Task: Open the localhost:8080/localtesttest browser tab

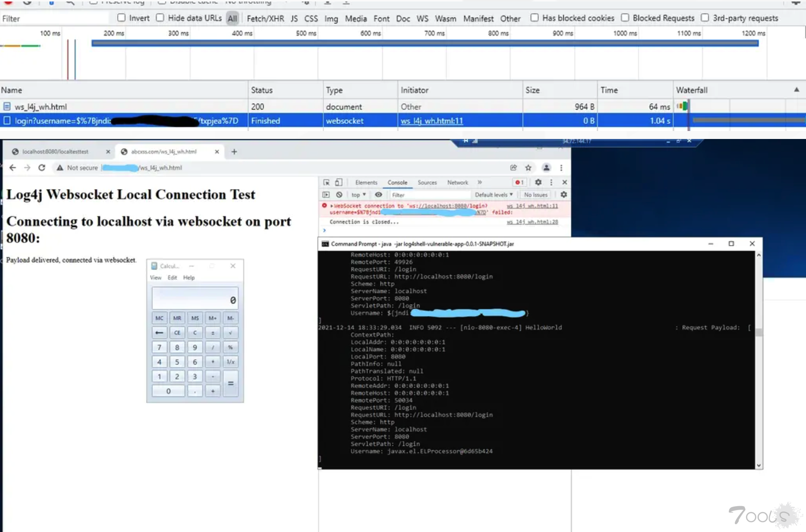Action: (55, 152)
